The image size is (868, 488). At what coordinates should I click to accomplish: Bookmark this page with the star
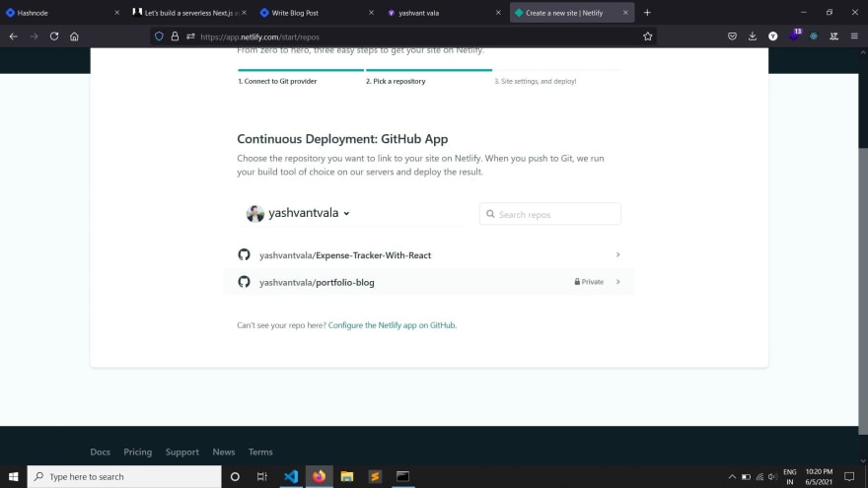tap(648, 36)
